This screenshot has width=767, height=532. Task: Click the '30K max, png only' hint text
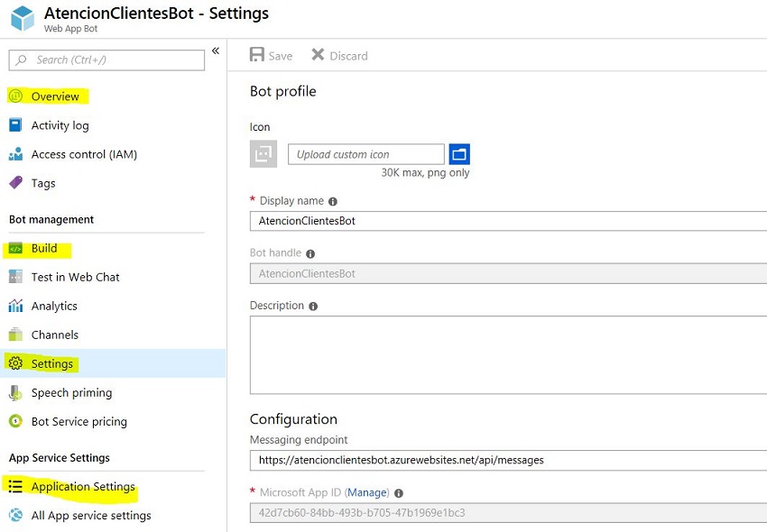click(x=425, y=172)
